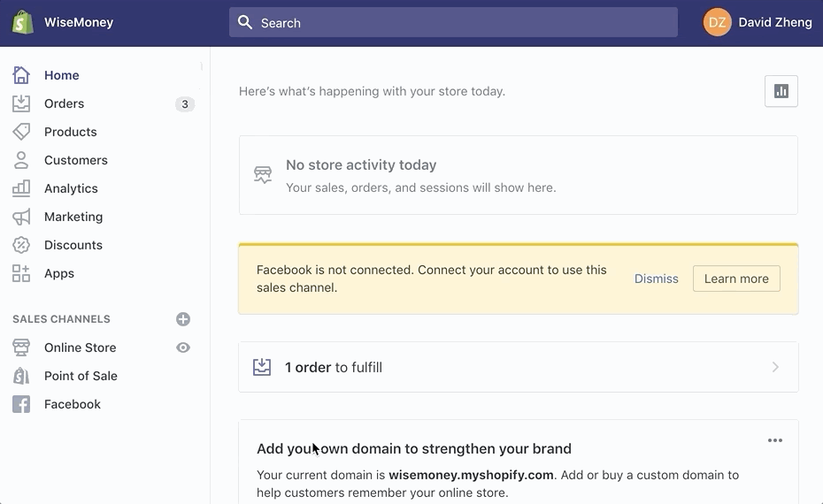Click the order to fulfill inbox icon
This screenshot has width=823, height=504.
[x=262, y=367]
